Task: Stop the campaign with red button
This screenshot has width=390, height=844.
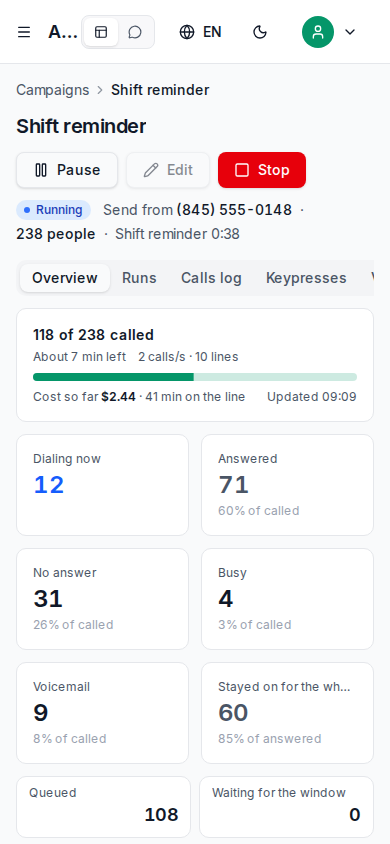Action: [262, 170]
